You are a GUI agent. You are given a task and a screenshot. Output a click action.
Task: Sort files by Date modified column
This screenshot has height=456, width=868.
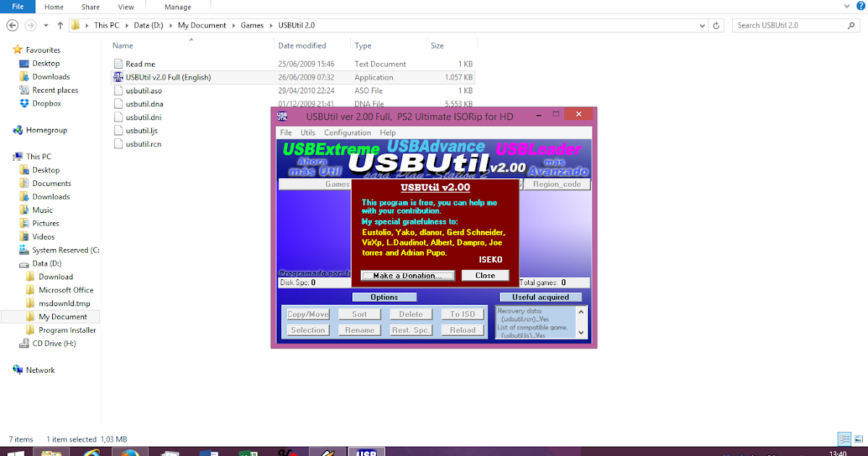click(302, 46)
